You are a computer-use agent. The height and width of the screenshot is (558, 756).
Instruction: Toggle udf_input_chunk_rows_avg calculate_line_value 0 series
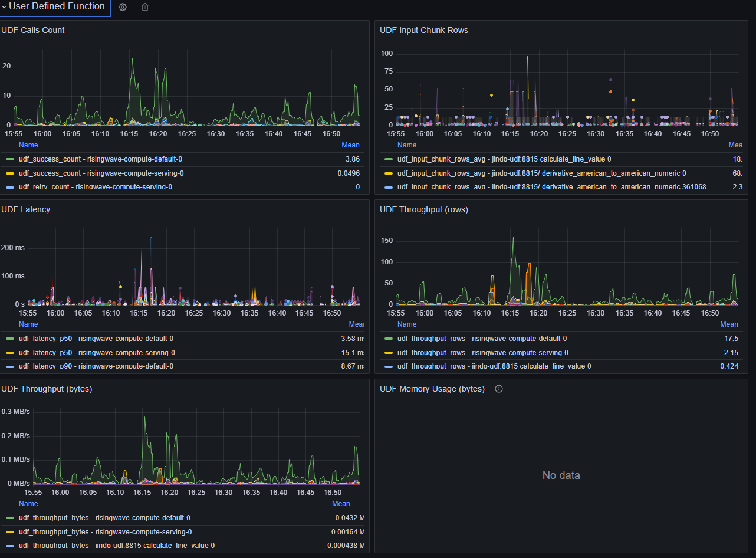[x=504, y=159]
